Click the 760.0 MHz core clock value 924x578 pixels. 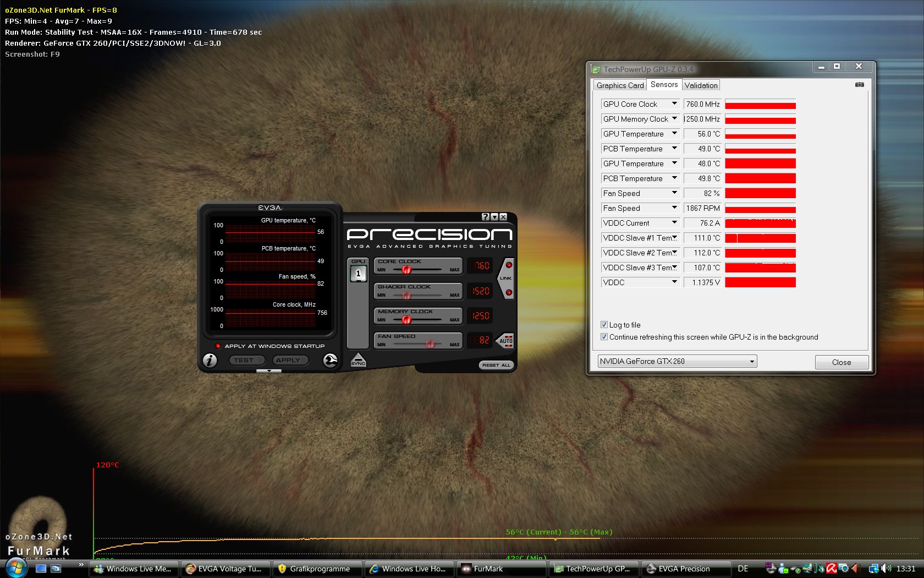pos(702,104)
